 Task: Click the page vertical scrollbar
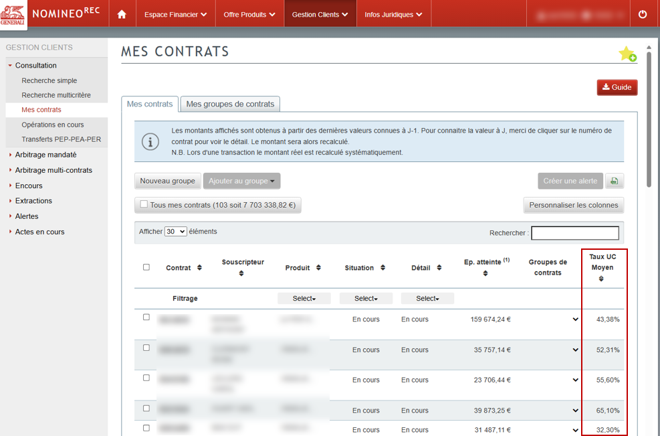[653, 120]
